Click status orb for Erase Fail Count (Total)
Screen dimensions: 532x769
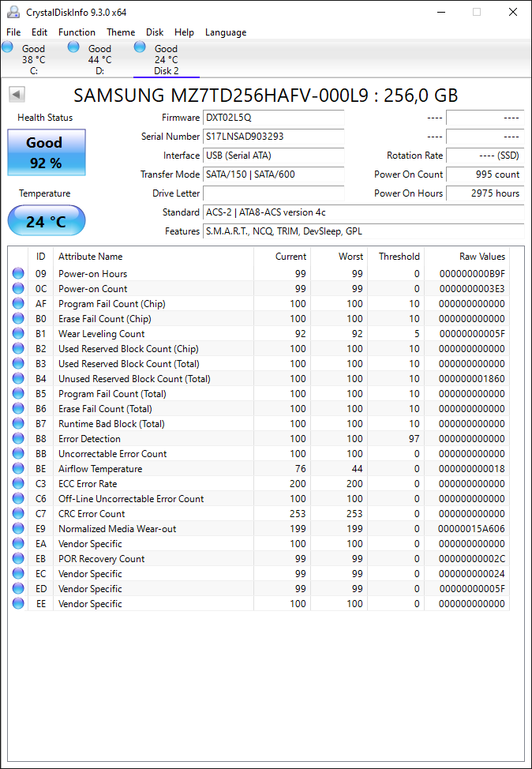click(x=18, y=408)
